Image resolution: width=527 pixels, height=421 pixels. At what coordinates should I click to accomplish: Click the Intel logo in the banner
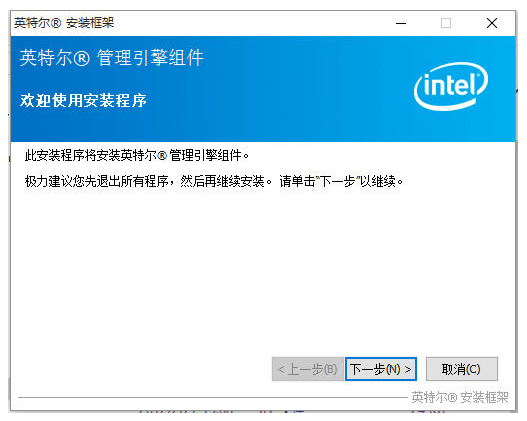[x=451, y=86]
